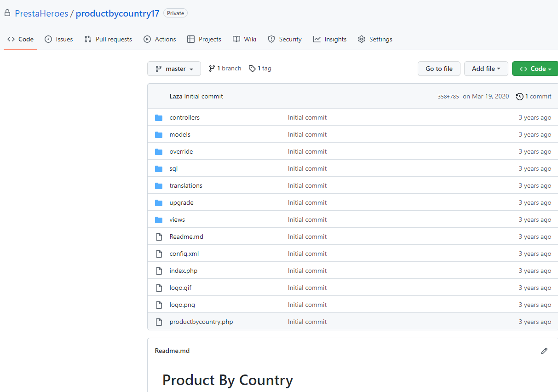Open the Wiki tab

(244, 39)
